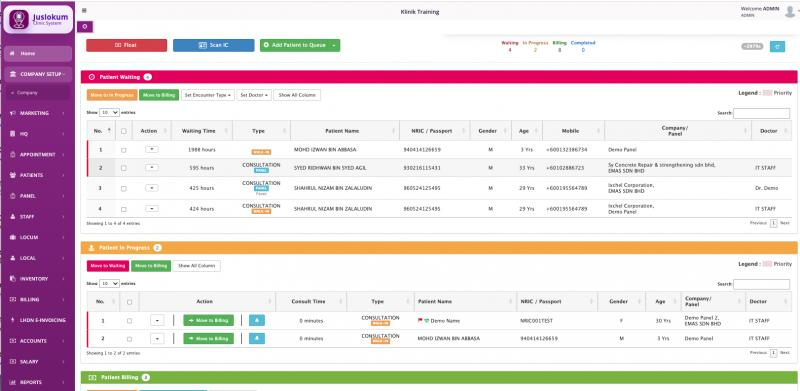
Task: Check the box for SYED RIDHWAN BIN SYED AGIL
Action: pyautogui.click(x=123, y=168)
